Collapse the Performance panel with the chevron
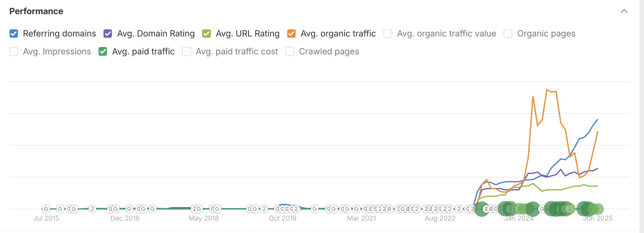Viewport: 644px width, 233px height. [x=624, y=11]
